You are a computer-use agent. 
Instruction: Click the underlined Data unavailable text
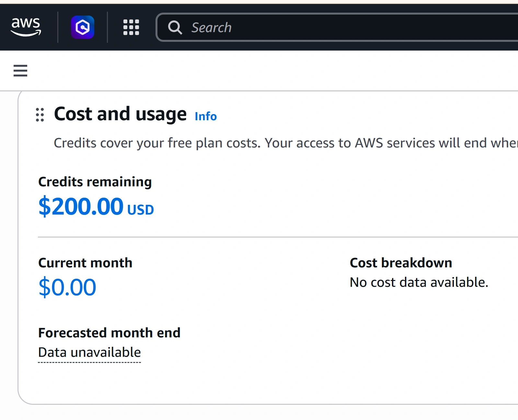[89, 352]
